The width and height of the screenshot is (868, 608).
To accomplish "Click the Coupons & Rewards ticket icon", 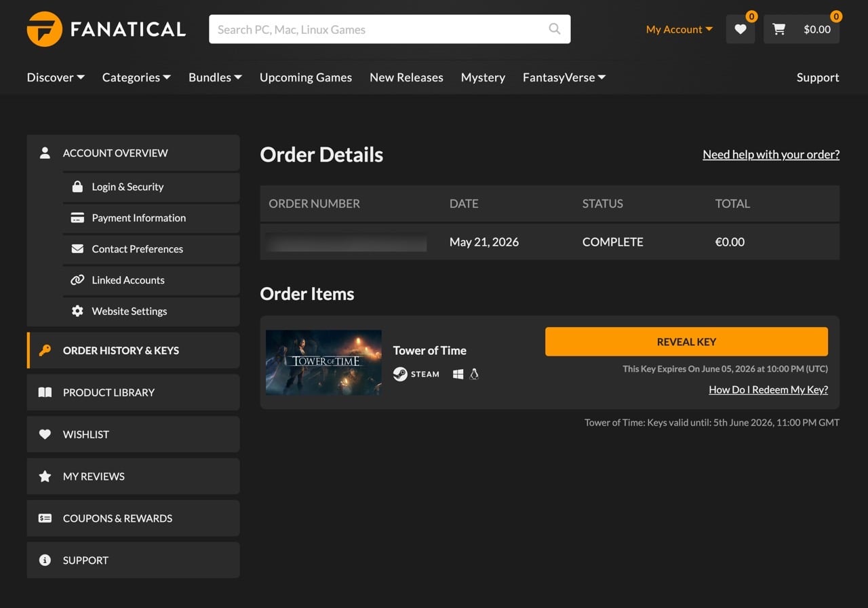I will point(45,518).
